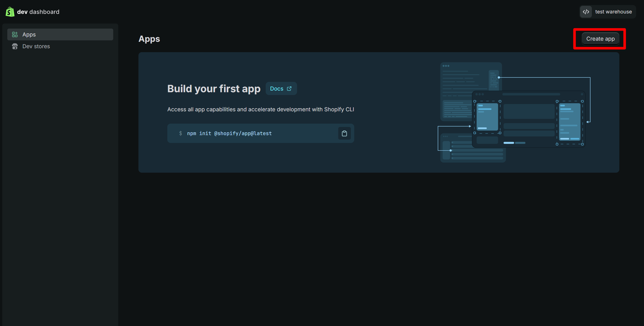Viewport: 644px width, 326px height.
Task: Click the Build your first app heading
Action: [x=214, y=89]
